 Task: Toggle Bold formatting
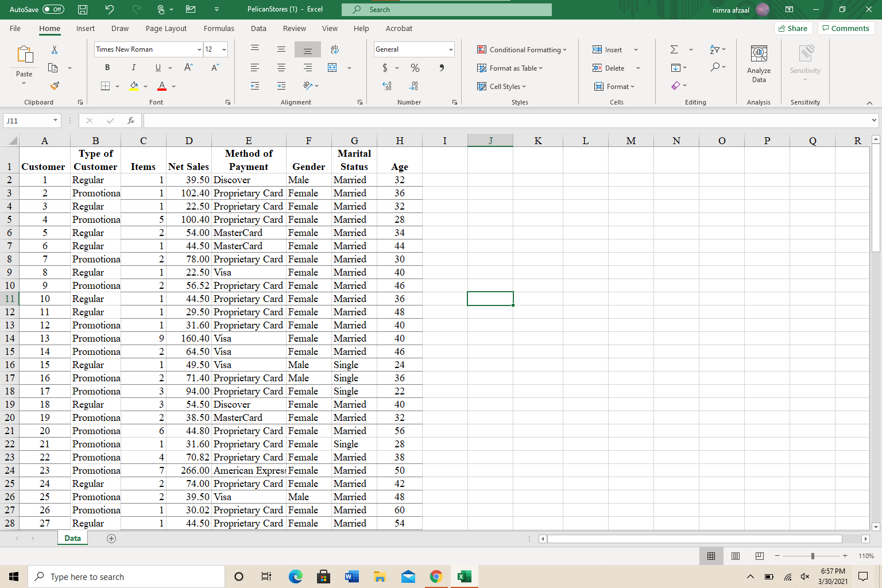(107, 68)
